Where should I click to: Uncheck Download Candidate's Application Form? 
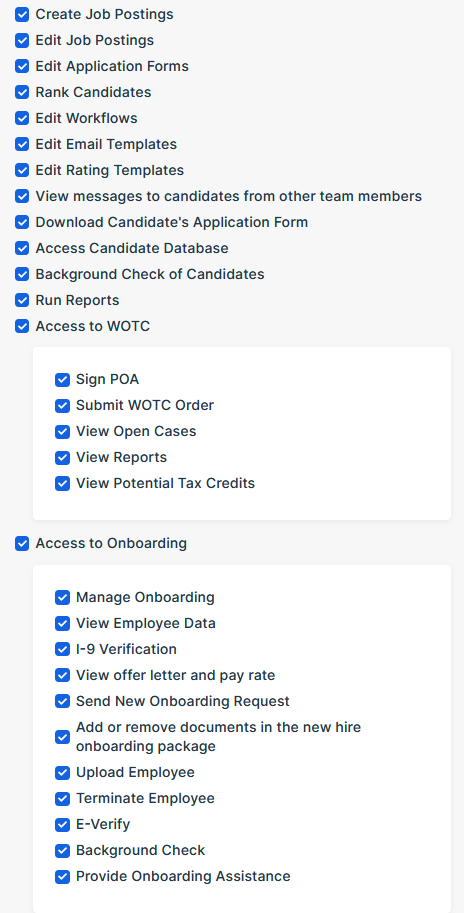pos(22,222)
